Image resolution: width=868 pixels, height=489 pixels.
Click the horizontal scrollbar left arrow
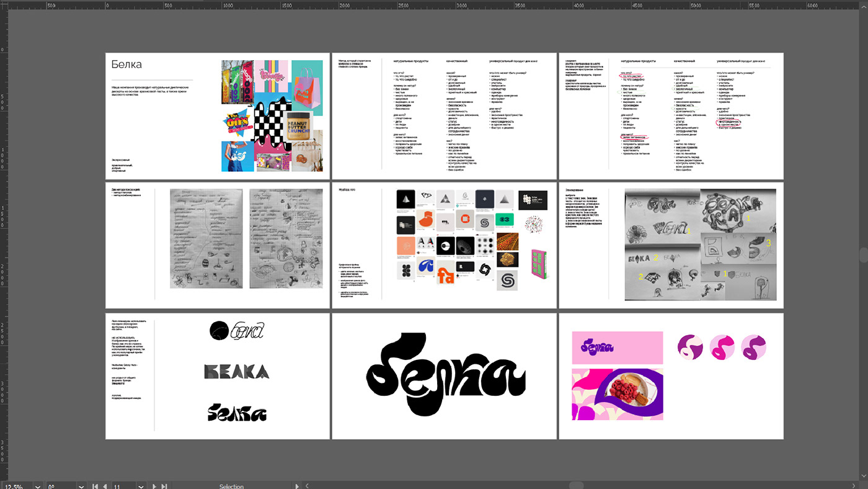(307, 486)
